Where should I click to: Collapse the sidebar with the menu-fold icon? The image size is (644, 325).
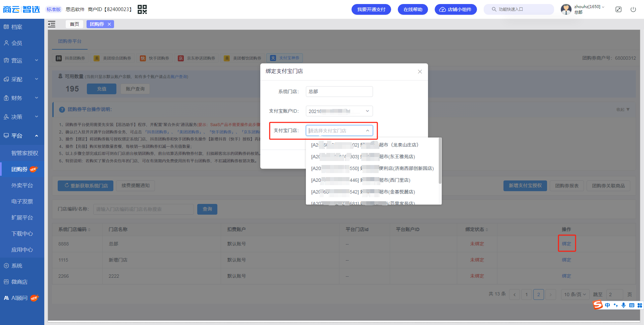point(52,24)
